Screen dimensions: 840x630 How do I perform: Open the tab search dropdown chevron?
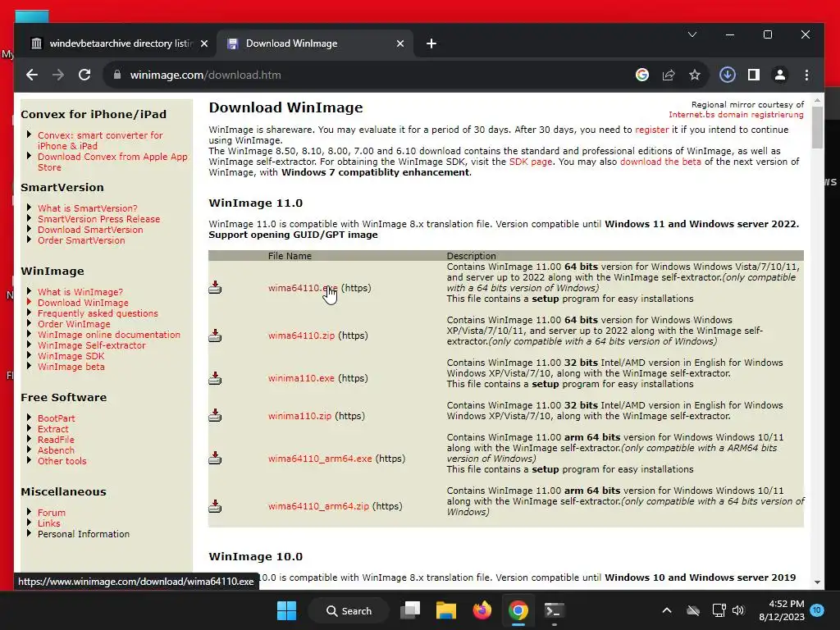click(692, 34)
